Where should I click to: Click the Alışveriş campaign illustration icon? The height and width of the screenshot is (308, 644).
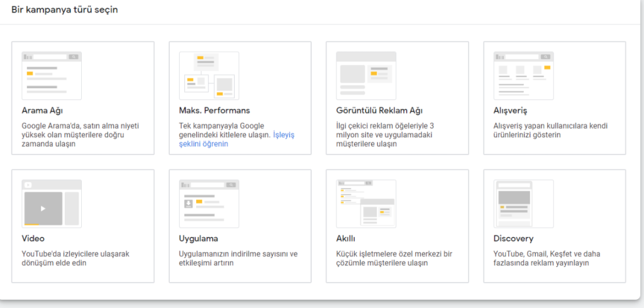pyautogui.click(x=523, y=76)
